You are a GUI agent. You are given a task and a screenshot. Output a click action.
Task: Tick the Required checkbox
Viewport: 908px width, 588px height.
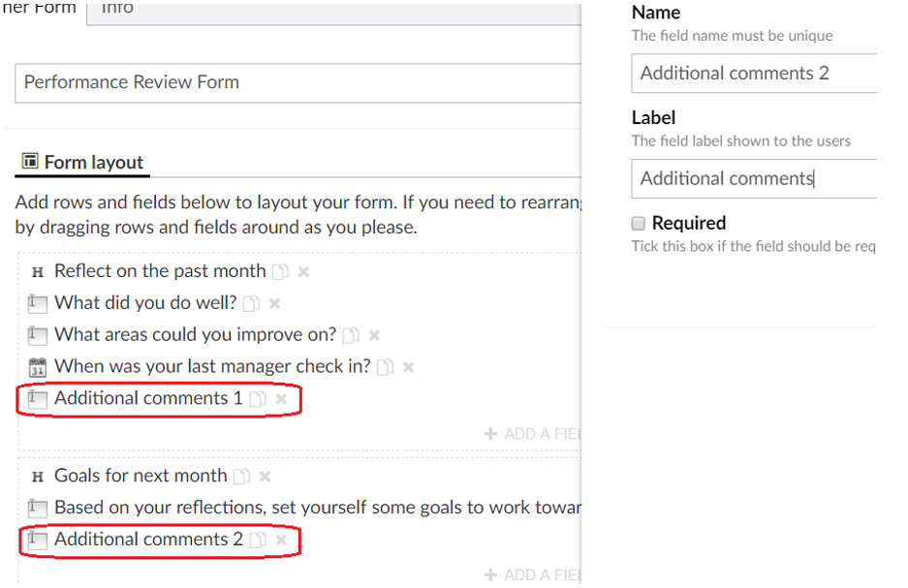[x=639, y=224]
